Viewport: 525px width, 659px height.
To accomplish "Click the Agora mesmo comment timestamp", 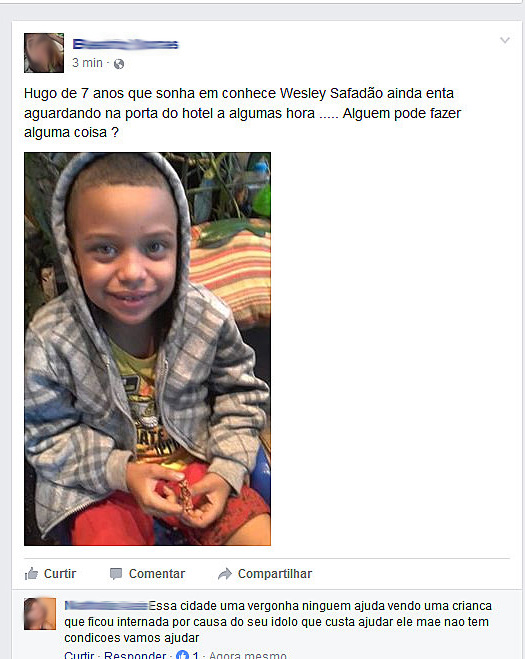I will (248, 655).
